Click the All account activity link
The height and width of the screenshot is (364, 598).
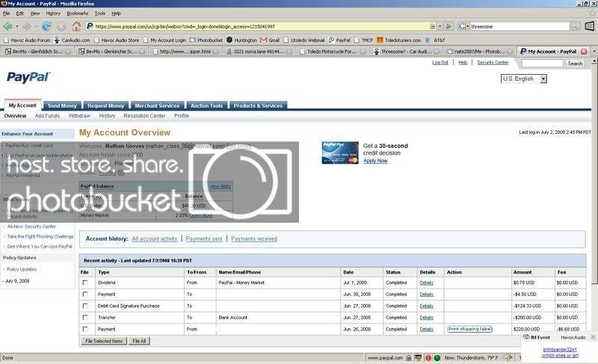coord(155,239)
